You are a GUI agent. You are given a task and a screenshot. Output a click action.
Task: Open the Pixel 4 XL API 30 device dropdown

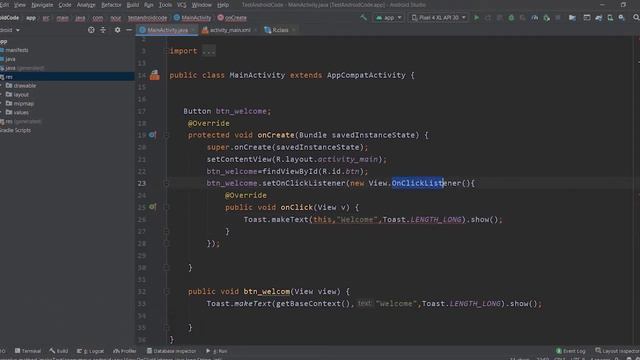pyautogui.click(x=438, y=18)
